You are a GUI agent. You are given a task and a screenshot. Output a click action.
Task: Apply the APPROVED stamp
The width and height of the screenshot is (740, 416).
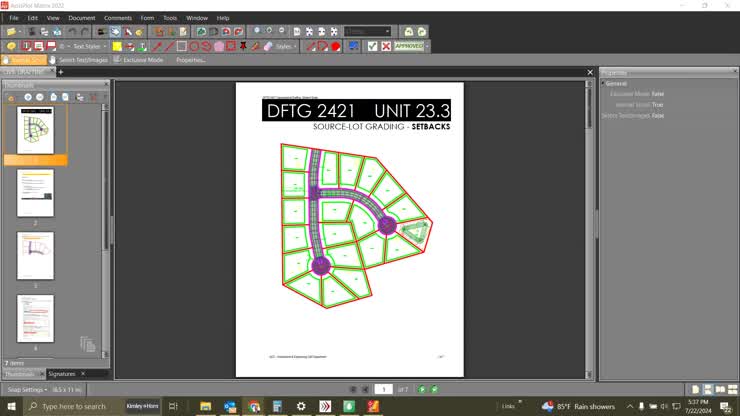pyautogui.click(x=409, y=46)
